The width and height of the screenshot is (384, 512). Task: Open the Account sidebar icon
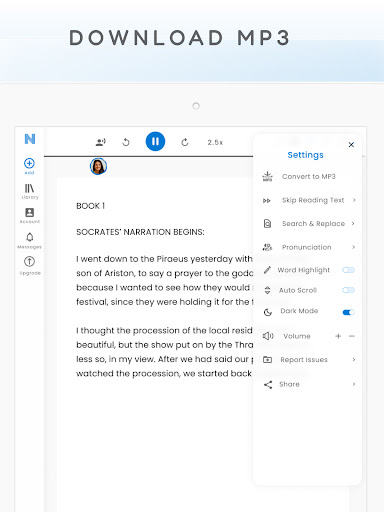pos(29,213)
